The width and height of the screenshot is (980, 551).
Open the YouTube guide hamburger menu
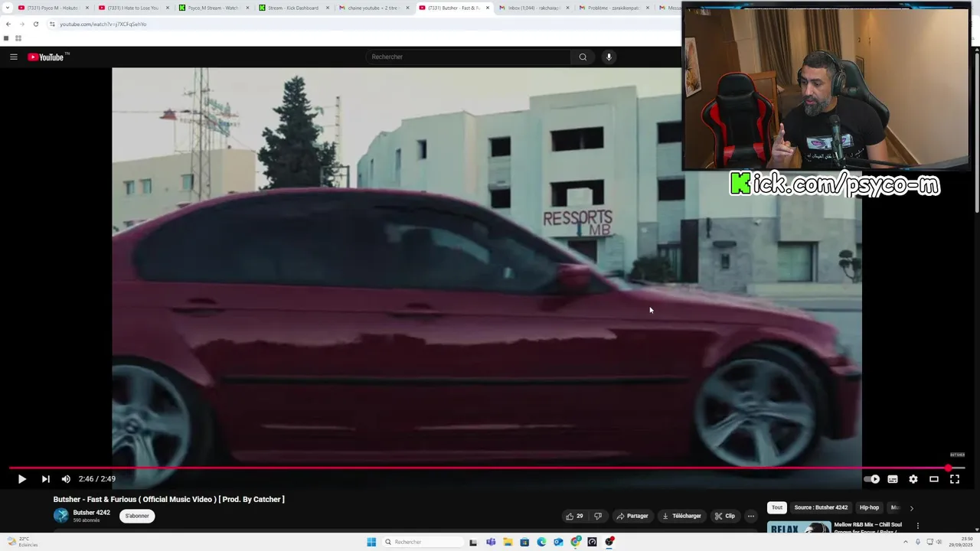click(x=14, y=57)
